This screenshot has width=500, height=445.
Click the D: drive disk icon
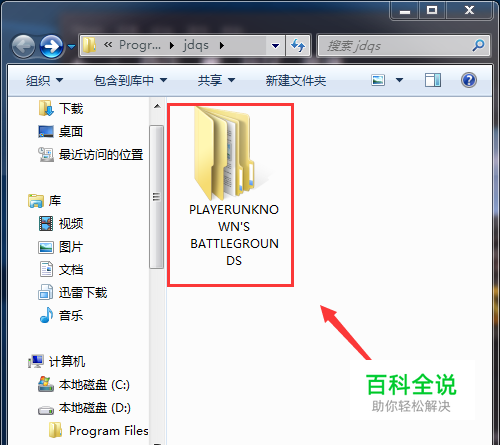46,410
